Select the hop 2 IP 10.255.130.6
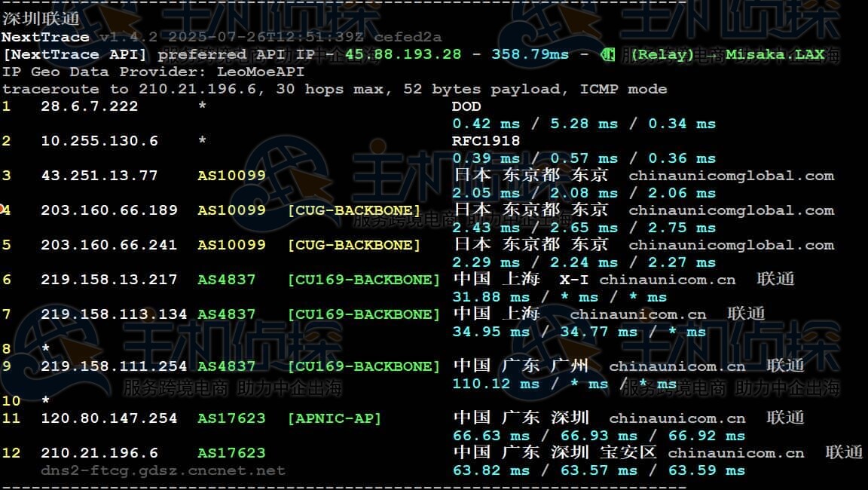Viewport: 868px width, 490px height. tap(99, 141)
